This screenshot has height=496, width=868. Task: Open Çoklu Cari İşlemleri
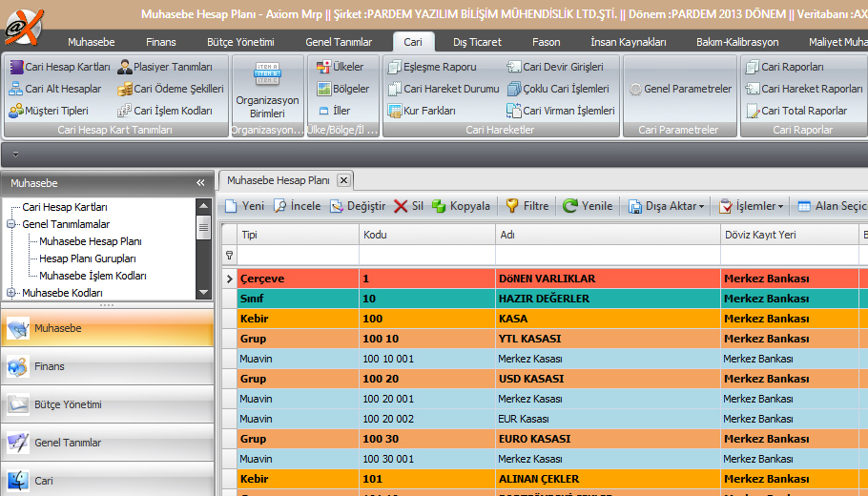point(558,89)
